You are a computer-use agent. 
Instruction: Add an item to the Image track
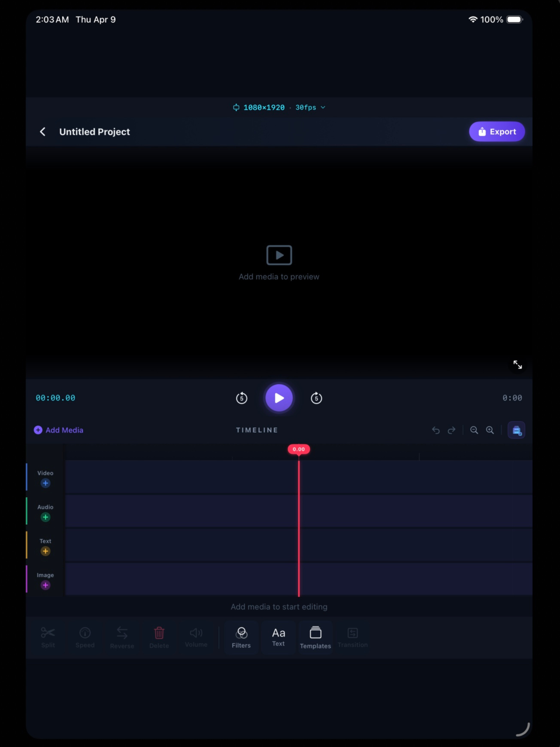pos(45,585)
